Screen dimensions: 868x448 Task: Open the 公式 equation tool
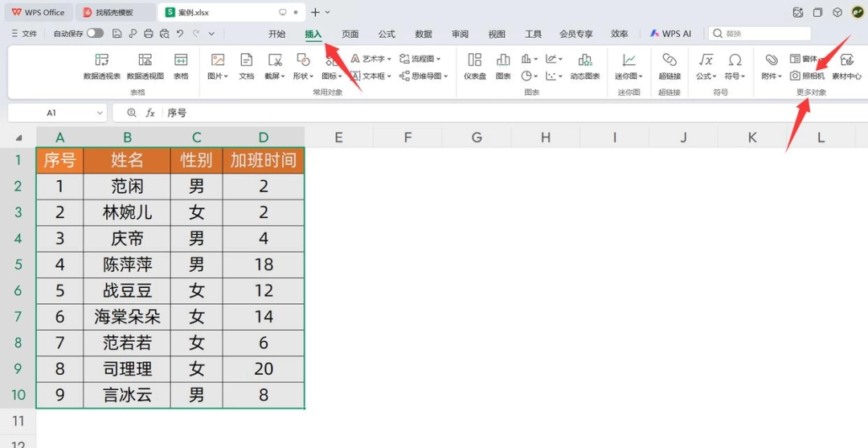pos(706,67)
